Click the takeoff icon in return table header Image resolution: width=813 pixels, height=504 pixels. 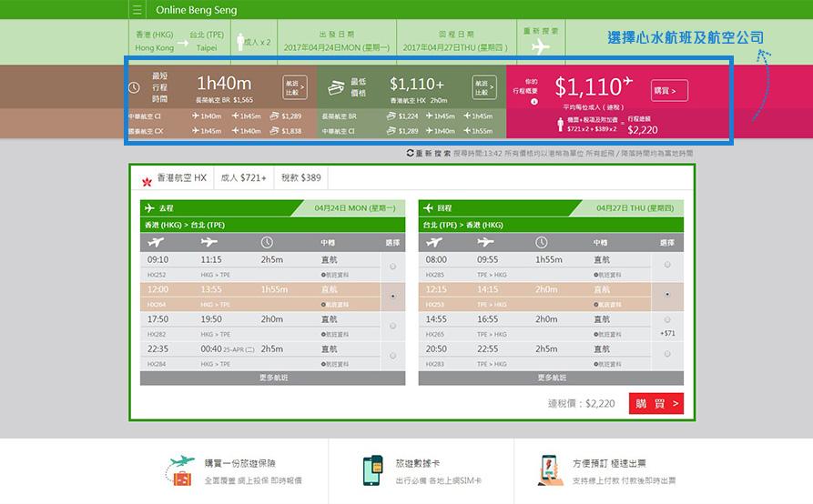tap(434, 242)
